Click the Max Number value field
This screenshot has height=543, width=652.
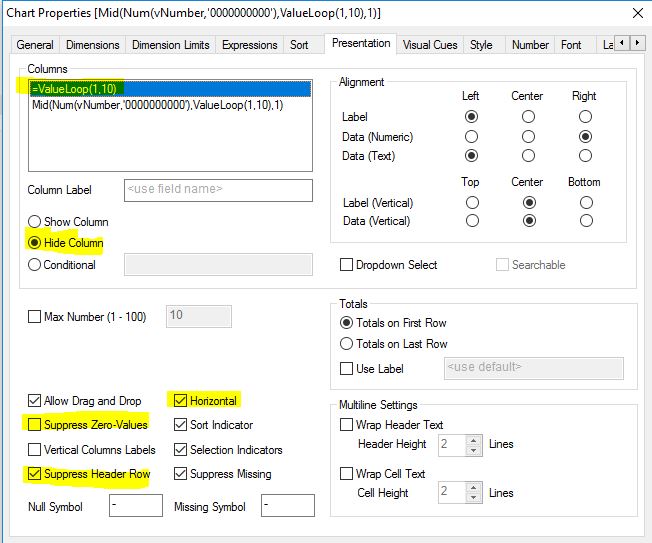[199, 316]
